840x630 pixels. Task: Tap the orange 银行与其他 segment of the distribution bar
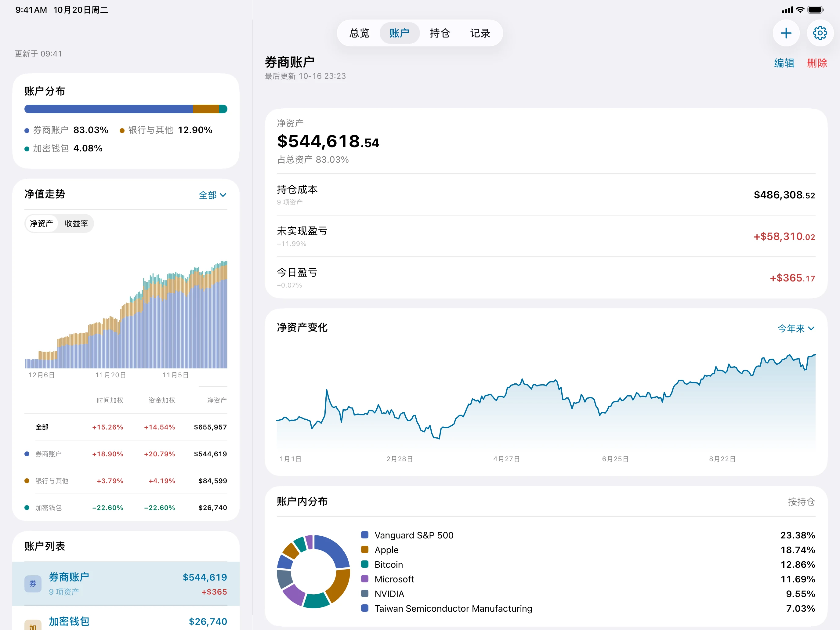[x=206, y=109]
